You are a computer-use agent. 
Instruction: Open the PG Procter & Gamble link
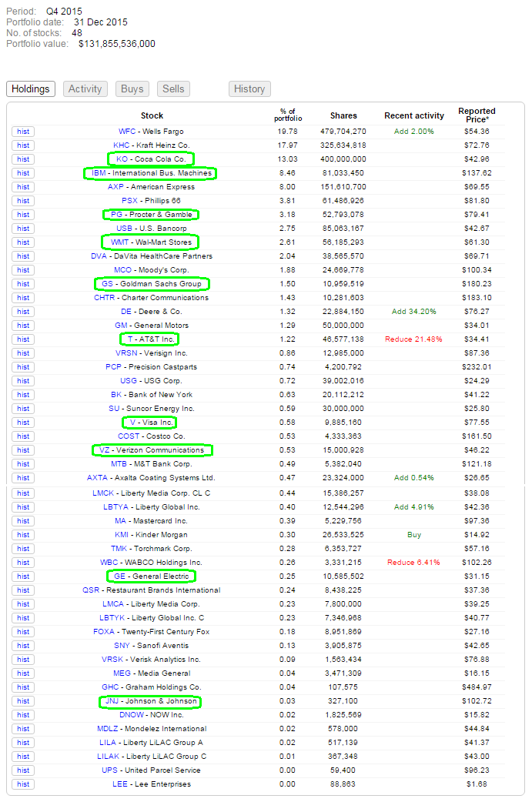point(116,214)
